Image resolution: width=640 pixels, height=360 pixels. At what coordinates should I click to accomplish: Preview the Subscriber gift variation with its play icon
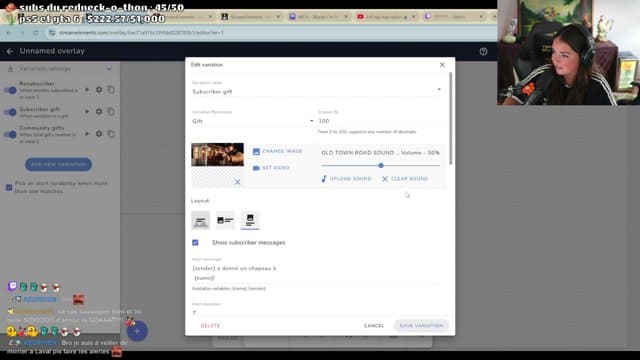tap(87, 111)
